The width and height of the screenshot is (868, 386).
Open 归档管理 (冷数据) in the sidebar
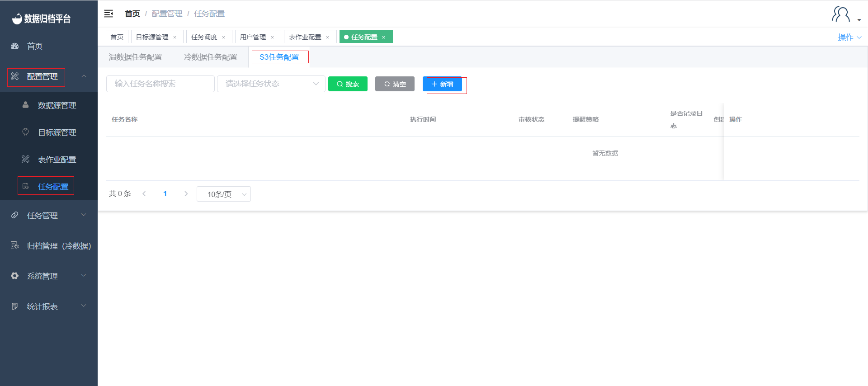49,246
